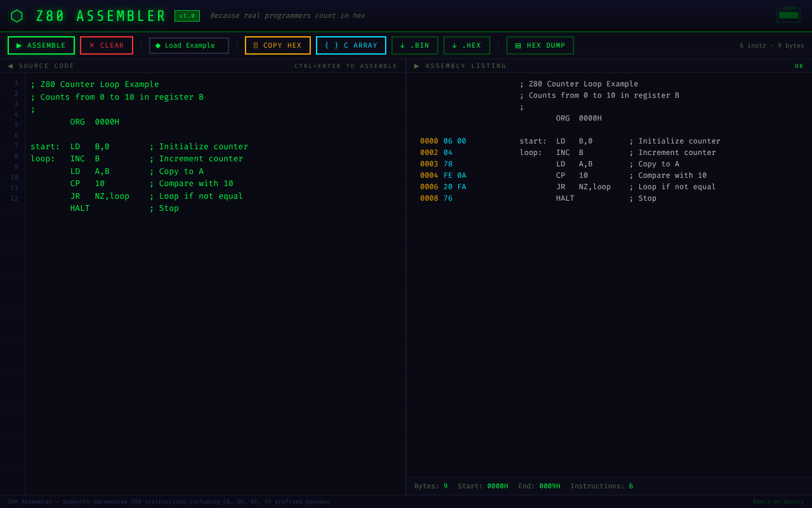Screen dimensions: 812x508
Task: Click line number 12 in gutter
Action: pyautogui.click(x=14, y=199)
